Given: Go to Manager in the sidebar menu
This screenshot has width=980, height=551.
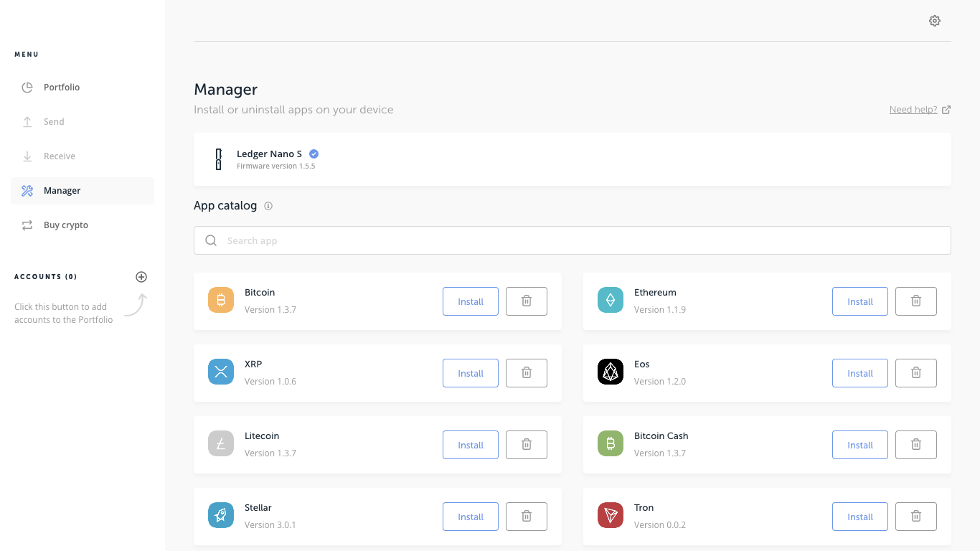Looking at the screenshot, I should coord(62,191).
